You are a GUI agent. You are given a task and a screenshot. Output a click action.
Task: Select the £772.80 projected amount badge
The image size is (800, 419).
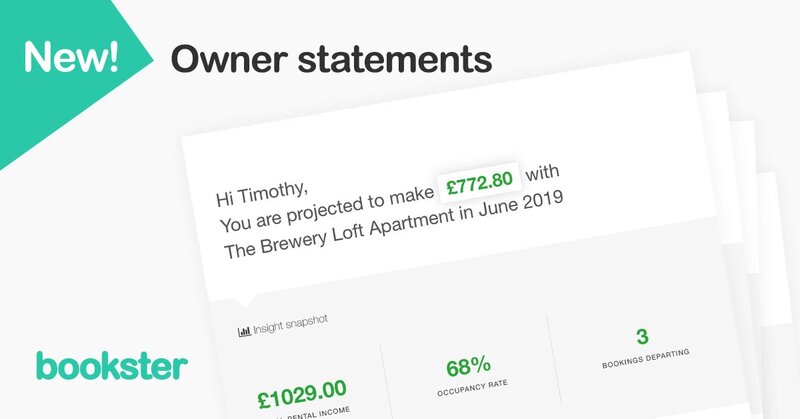[x=479, y=182]
